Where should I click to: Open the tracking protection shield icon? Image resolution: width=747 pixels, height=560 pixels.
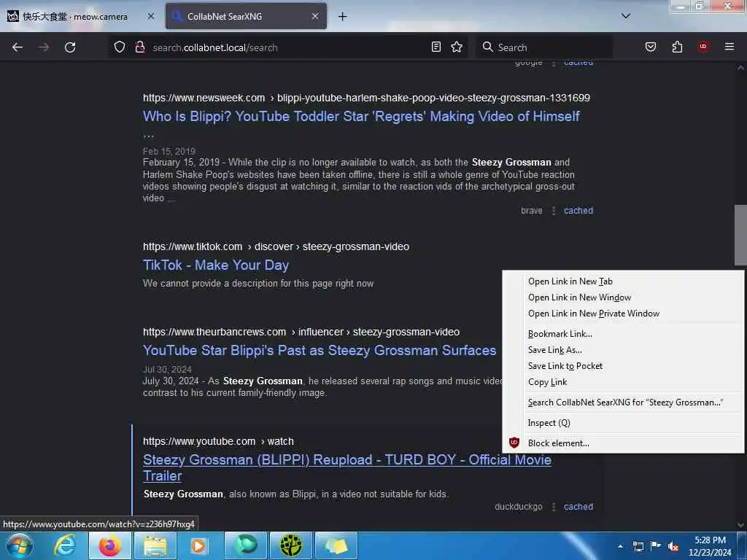[x=120, y=47]
